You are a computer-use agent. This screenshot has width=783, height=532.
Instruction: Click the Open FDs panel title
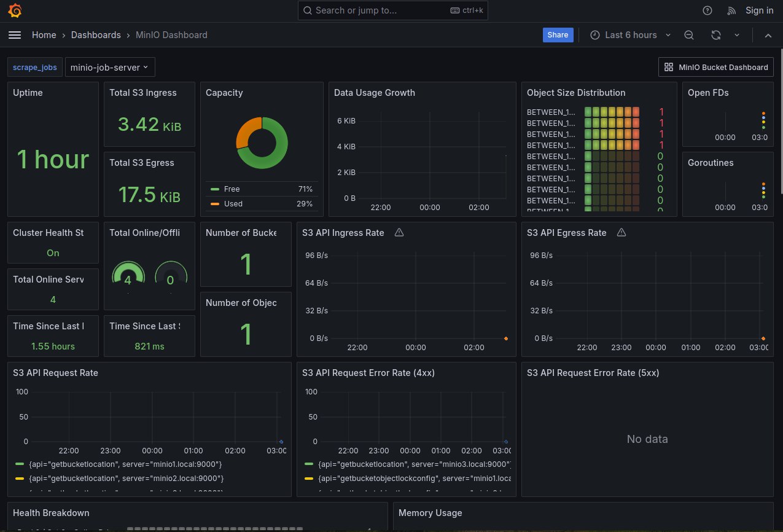[707, 93]
